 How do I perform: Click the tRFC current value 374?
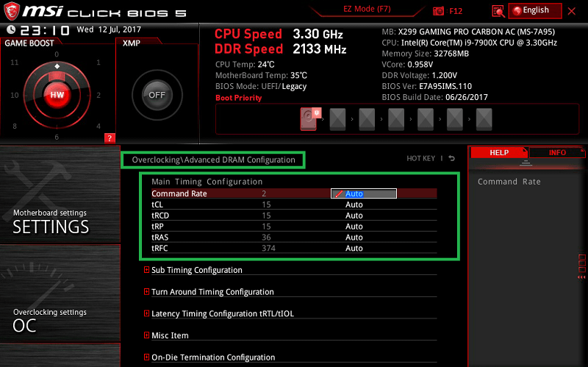[x=268, y=248]
